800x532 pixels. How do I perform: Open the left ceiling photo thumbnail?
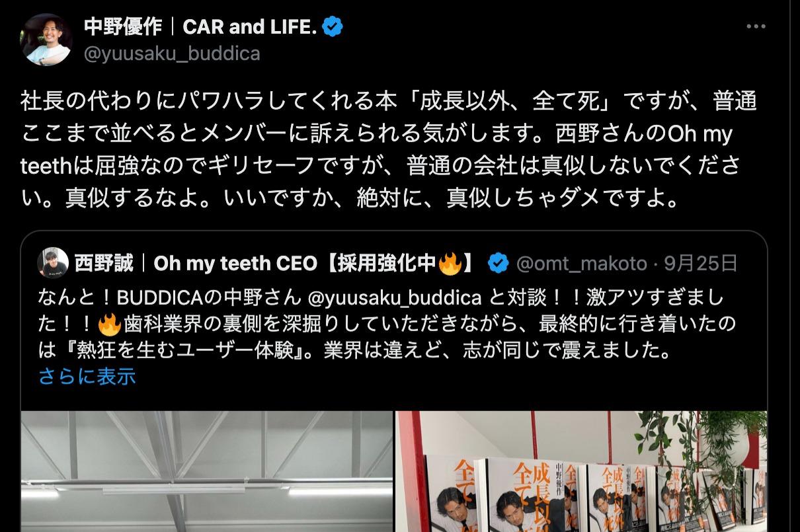pos(207,471)
